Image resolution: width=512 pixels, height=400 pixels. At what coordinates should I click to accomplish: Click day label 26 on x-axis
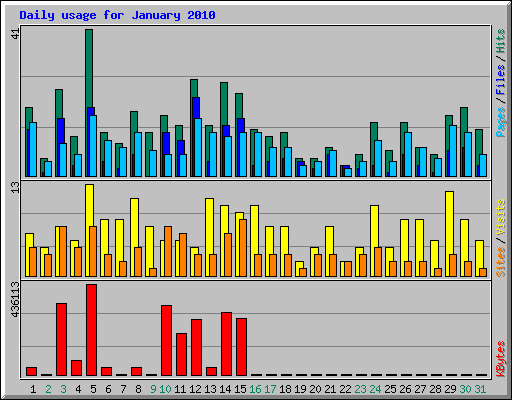click(x=405, y=389)
